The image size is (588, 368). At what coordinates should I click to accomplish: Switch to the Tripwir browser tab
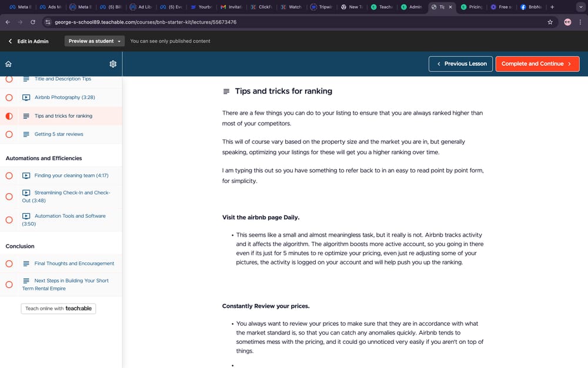322,6
